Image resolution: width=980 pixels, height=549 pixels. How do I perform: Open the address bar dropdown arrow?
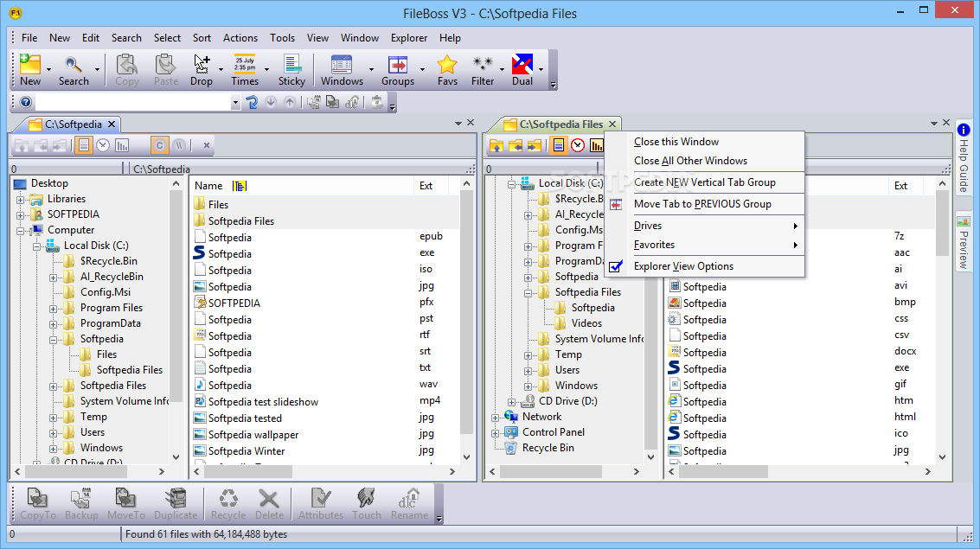[x=235, y=102]
